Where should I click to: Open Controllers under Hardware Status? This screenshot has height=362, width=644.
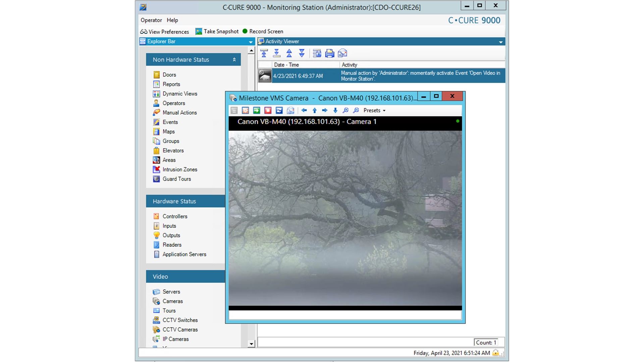point(170,217)
